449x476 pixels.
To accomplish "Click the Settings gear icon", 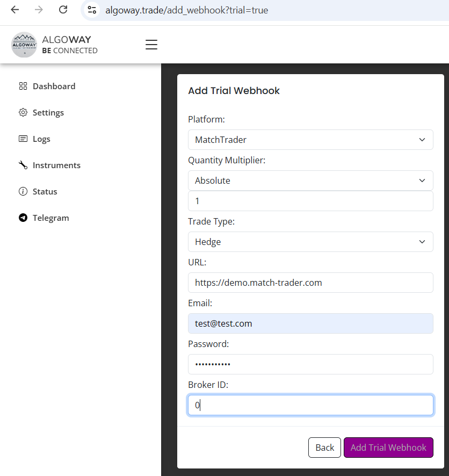I will tap(23, 113).
